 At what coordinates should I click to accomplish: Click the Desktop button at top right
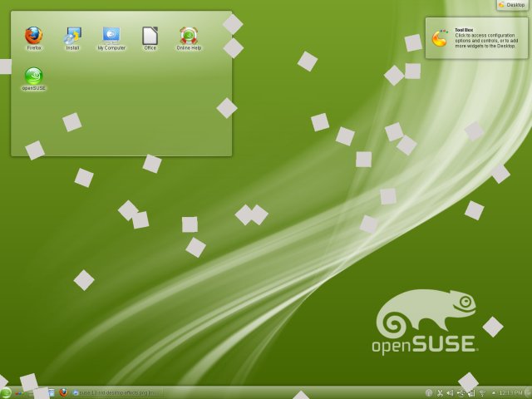pos(512,5)
